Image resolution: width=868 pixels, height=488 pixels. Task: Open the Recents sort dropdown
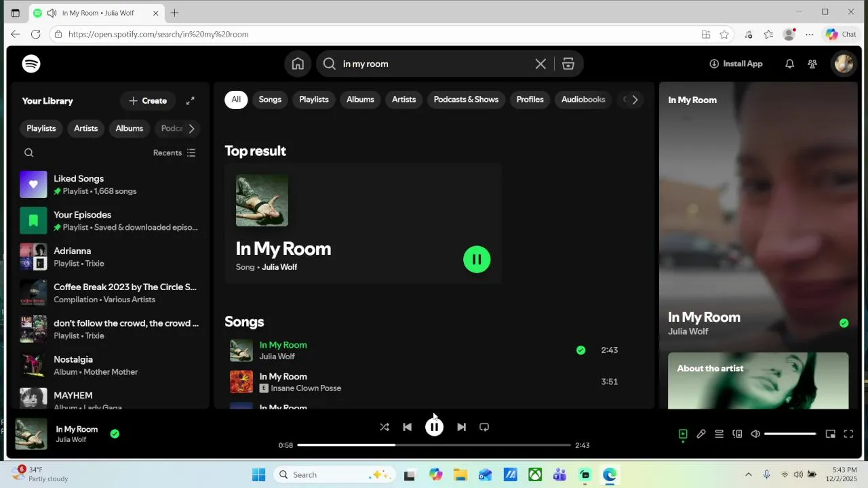[174, 152]
